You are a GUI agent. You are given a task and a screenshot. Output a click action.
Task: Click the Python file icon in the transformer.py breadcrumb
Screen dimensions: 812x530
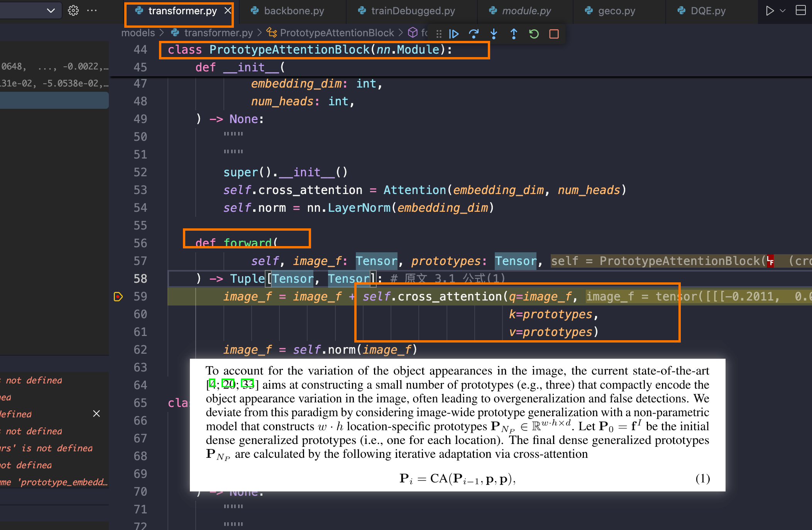click(x=175, y=33)
